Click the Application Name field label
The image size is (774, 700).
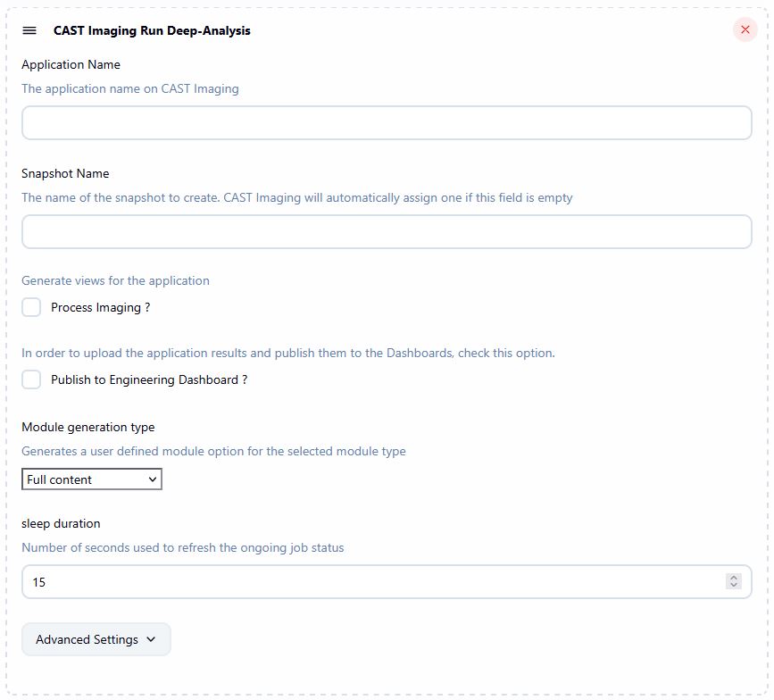pyautogui.click(x=71, y=64)
